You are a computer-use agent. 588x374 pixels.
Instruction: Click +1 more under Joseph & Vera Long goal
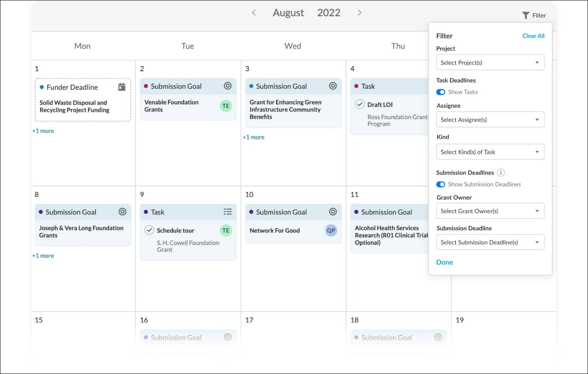(43, 255)
